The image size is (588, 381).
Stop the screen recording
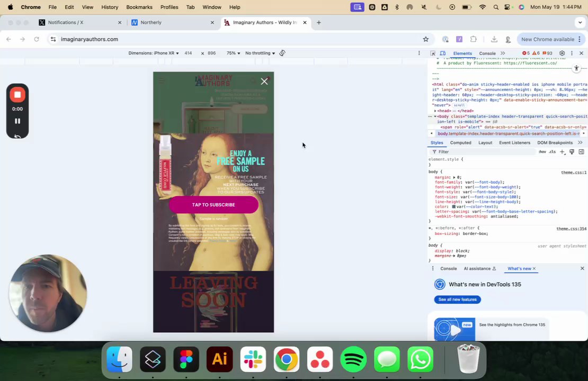coord(17,95)
